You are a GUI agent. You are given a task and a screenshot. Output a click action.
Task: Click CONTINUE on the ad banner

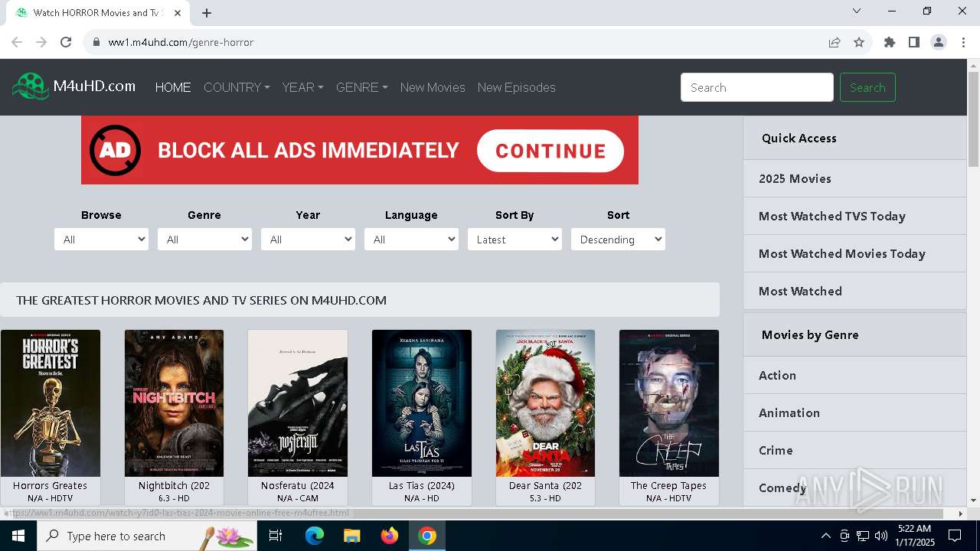[x=550, y=151]
